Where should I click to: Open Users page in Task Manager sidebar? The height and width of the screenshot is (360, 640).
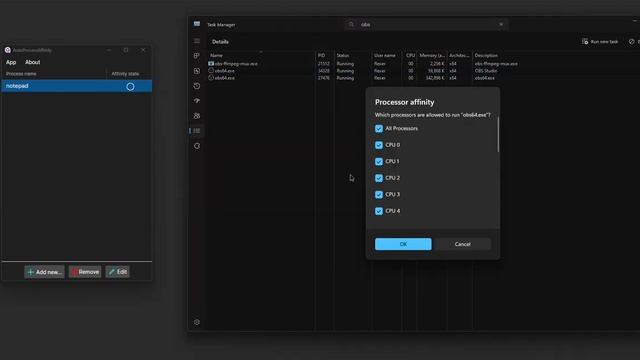tap(197, 116)
